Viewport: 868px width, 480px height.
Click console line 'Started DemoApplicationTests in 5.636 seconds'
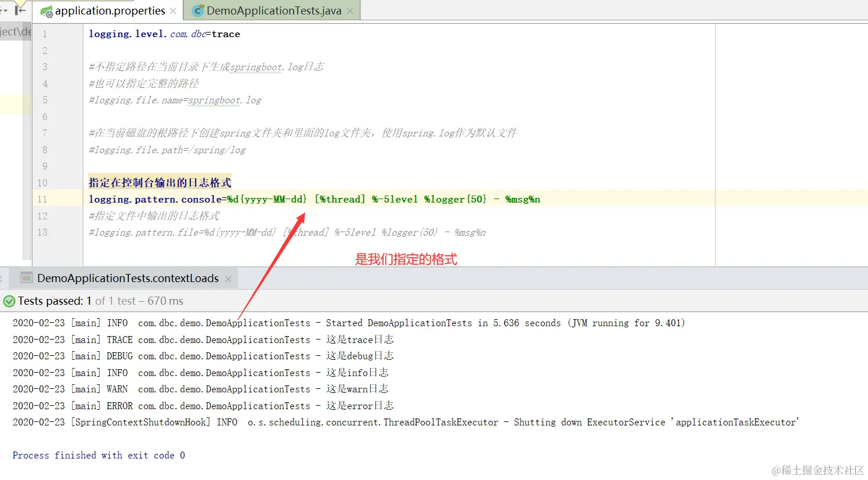(349, 323)
